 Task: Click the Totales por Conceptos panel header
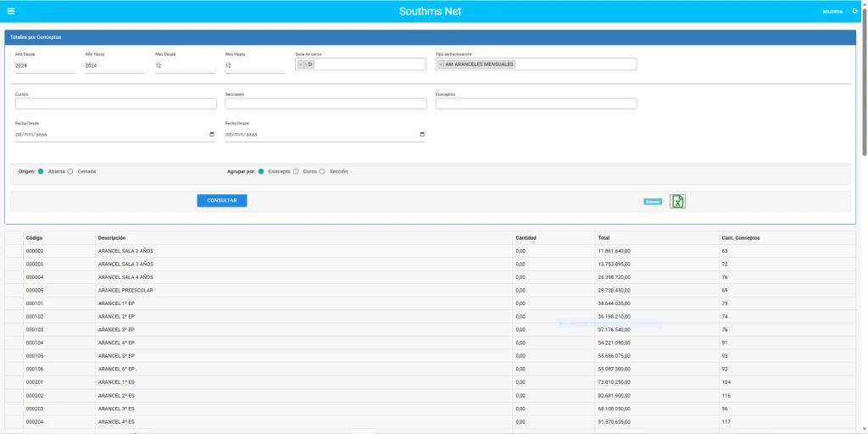pyautogui.click(x=430, y=37)
